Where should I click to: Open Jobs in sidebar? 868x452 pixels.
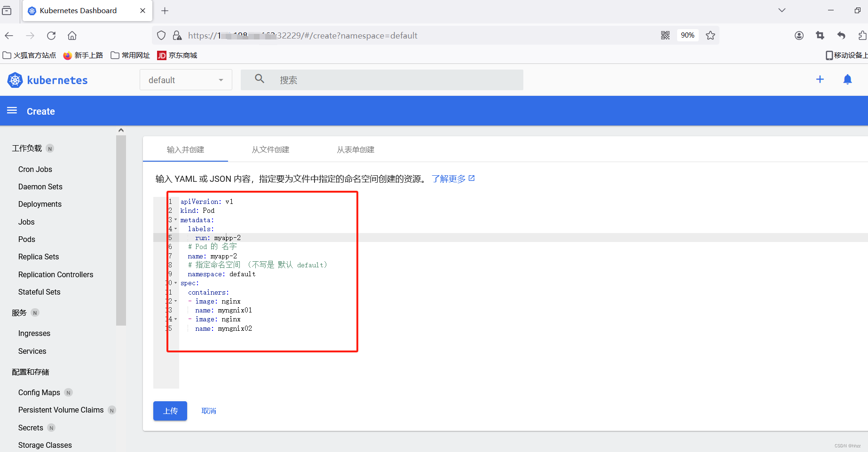[x=26, y=222]
